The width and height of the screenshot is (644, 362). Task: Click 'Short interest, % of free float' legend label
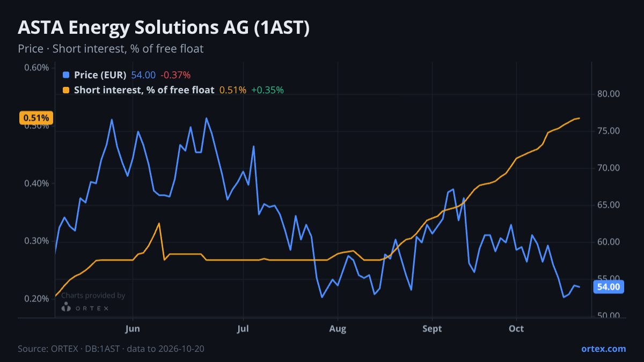tap(144, 90)
